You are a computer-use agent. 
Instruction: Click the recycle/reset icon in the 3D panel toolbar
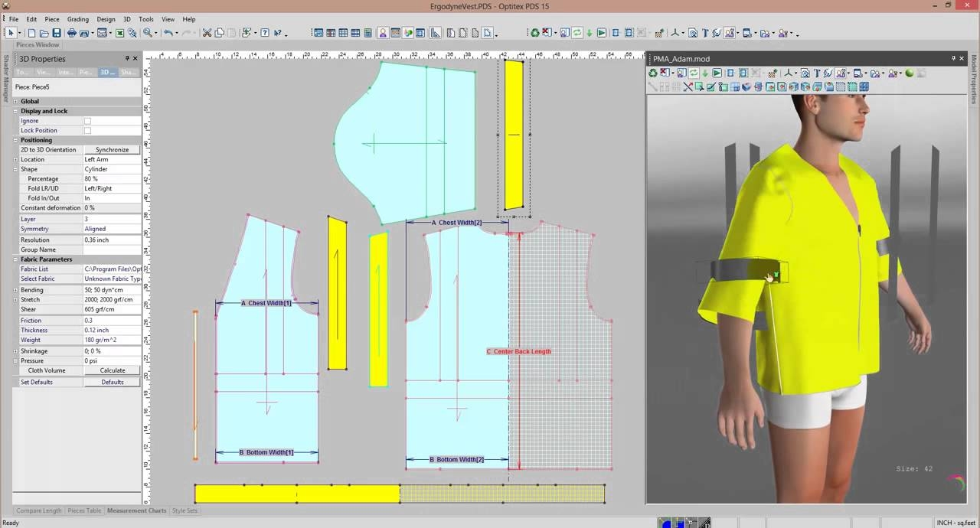653,73
